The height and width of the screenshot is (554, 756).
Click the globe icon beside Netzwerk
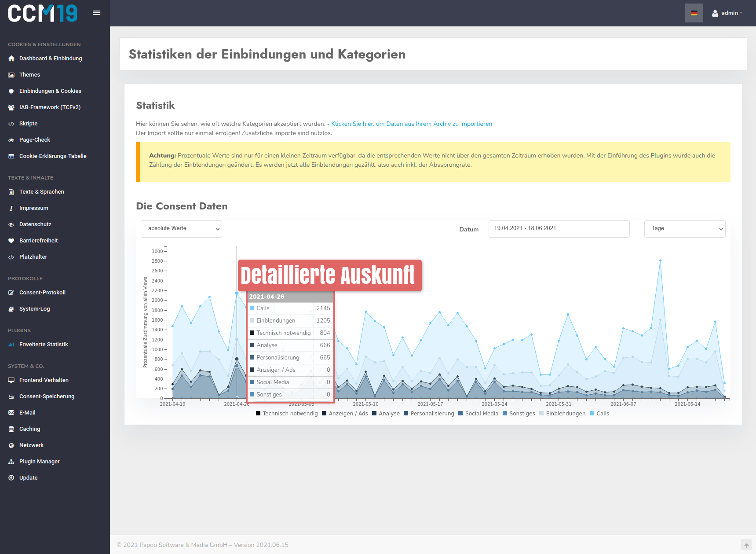[11, 445]
